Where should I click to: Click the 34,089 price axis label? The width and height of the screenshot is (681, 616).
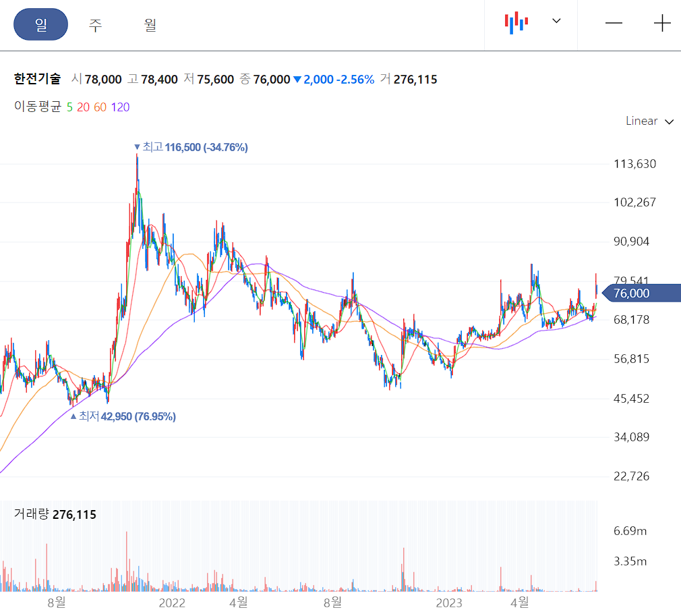click(x=632, y=437)
